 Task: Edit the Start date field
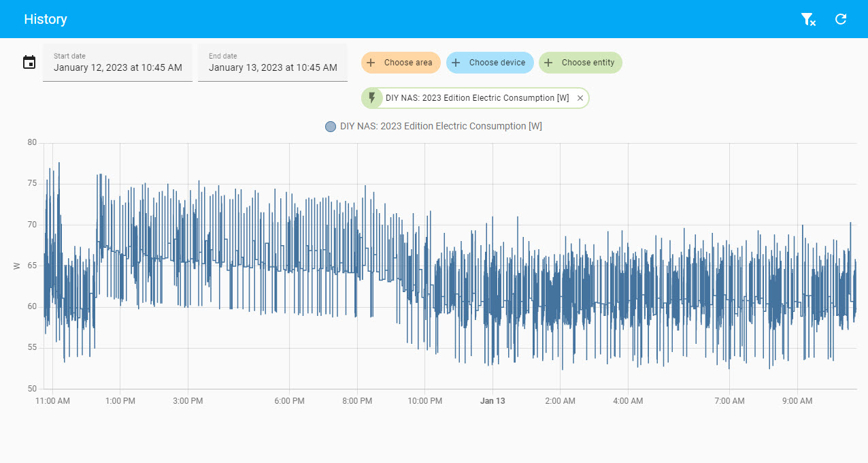point(118,63)
